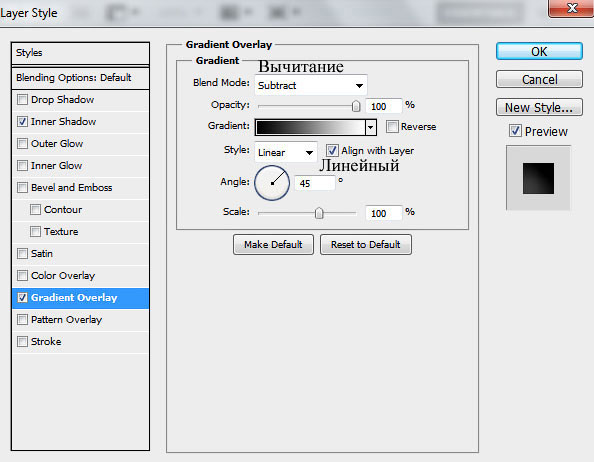Screen dimensions: 594x462
Task: Check the Texture checkbox
Action: click(35, 231)
